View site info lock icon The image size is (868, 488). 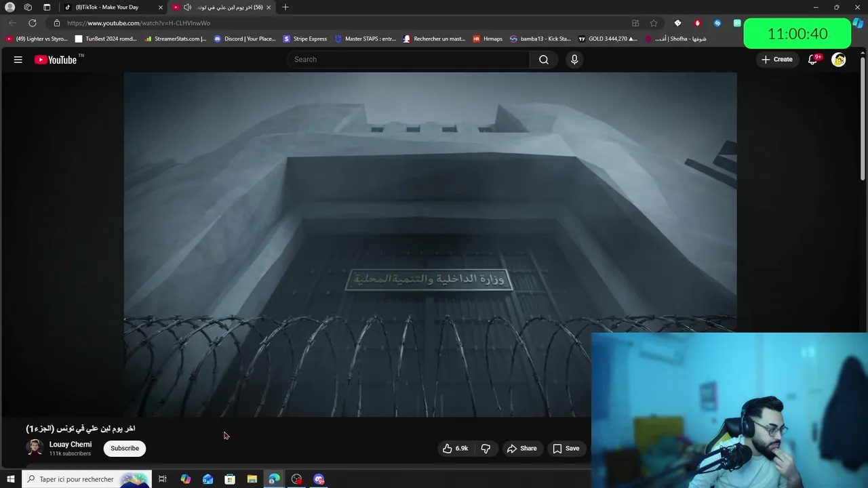pos(57,23)
